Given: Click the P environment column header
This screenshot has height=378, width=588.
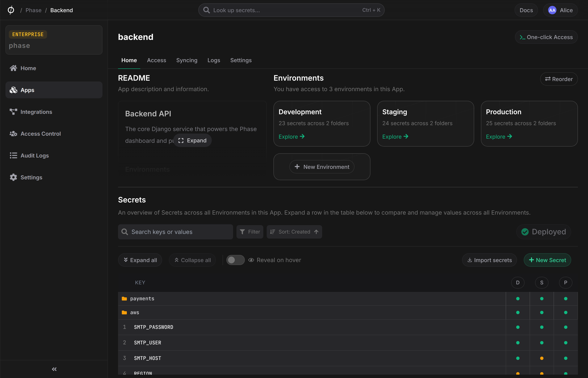Looking at the screenshot, I should [x=566, y=282].
